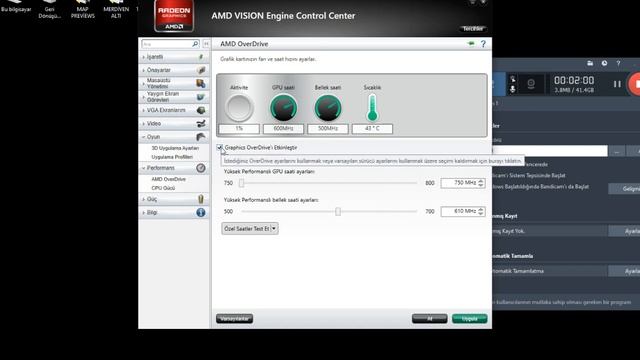Increase the 610 MHz value with up arrow
Screen dimensions: 640x360
point(481,209)
